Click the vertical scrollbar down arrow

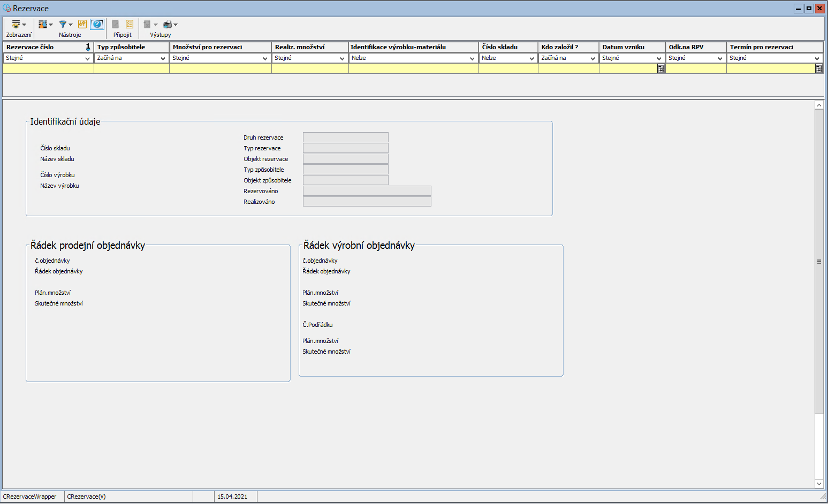click(x=819, y=484)
